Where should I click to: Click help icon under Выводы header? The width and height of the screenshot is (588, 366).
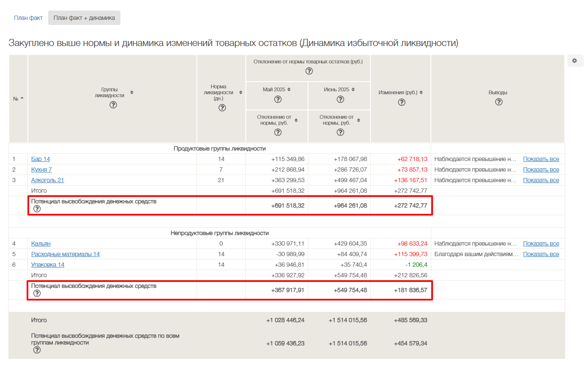pos(498,102)
